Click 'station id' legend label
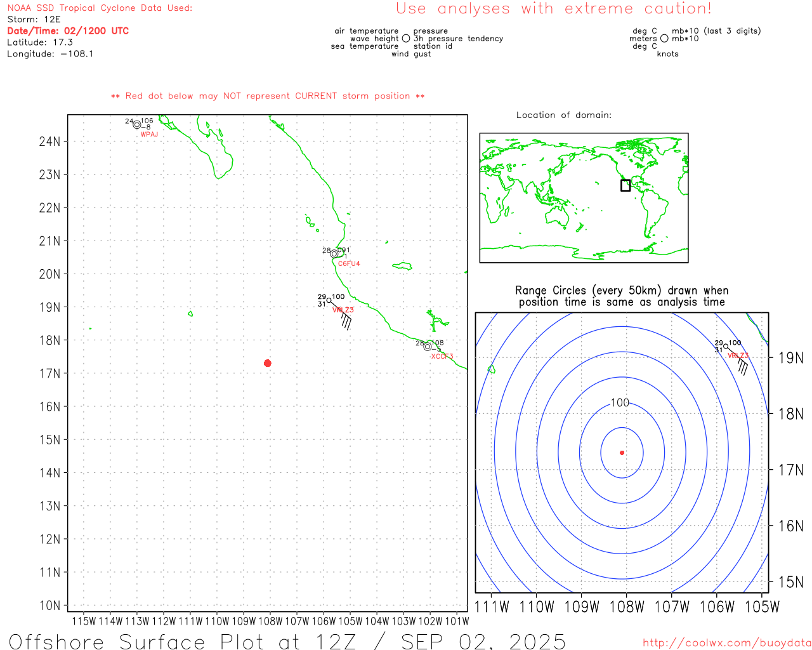This screenshot has height=650, width=812. (433, 46)
